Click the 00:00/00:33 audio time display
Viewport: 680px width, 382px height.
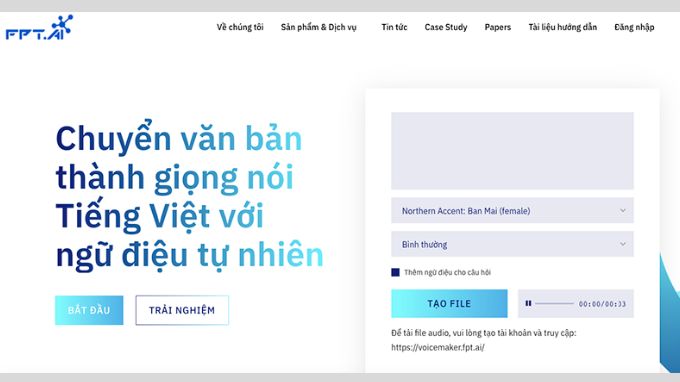(602, 304)
